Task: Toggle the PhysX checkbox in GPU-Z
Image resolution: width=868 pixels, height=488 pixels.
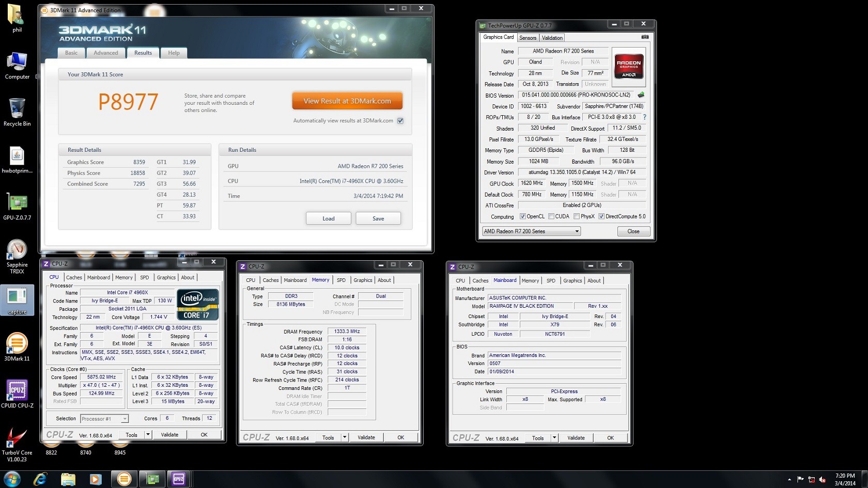Action: pos(577,216)
